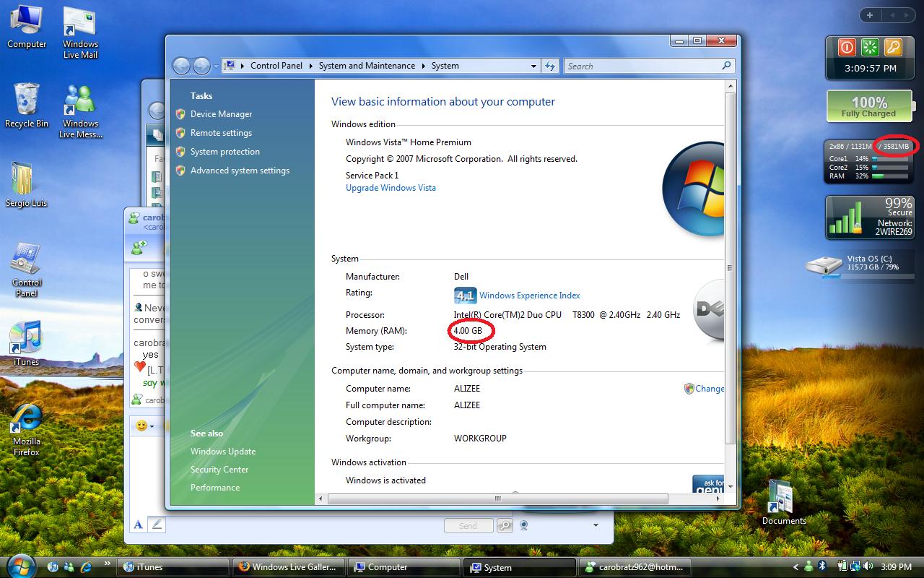
Task: Open Performance under See also
Action: point(215,488)
